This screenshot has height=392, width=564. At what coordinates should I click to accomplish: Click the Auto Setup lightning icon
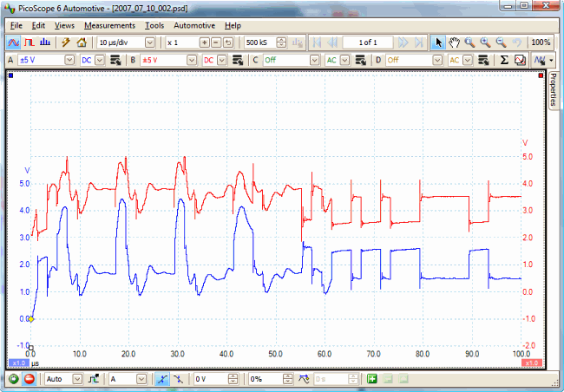pos(66,42)
